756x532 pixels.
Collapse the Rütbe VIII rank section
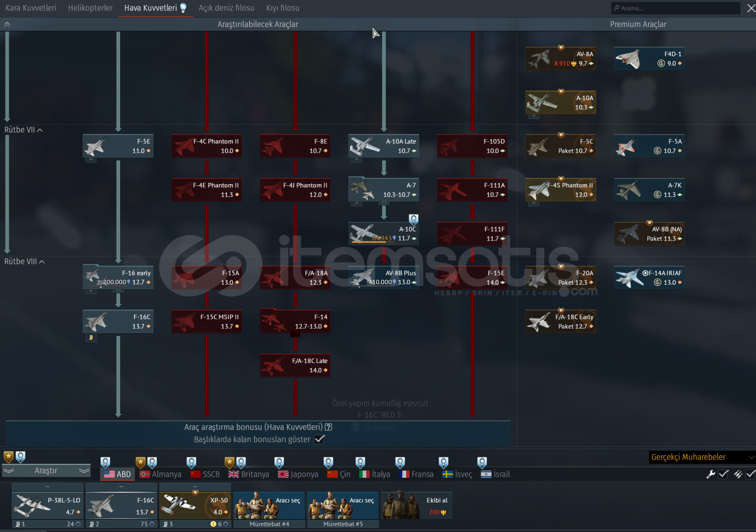coord(24,262)
